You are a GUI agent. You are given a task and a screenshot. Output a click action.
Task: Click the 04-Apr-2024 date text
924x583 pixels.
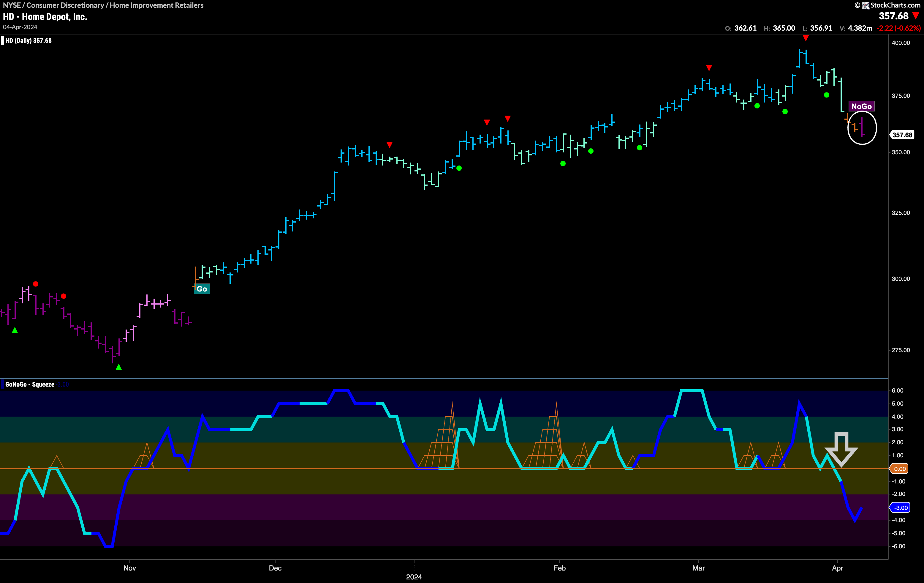pyautogui.click(x=20, y=27)
